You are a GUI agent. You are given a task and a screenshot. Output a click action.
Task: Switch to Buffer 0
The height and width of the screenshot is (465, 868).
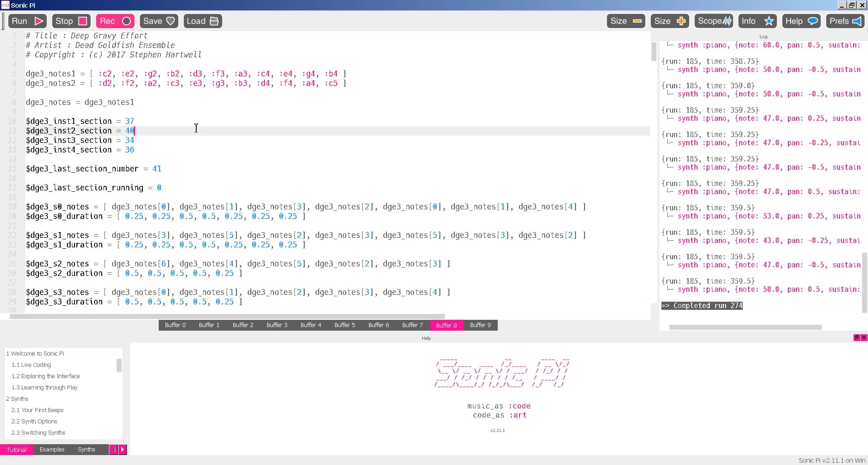[175, 325]
